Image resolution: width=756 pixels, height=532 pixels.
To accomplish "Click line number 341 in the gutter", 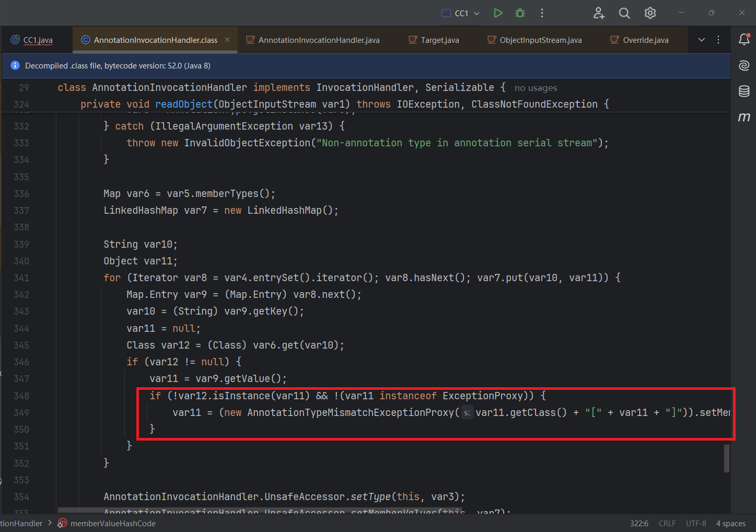I will [21, 277].
